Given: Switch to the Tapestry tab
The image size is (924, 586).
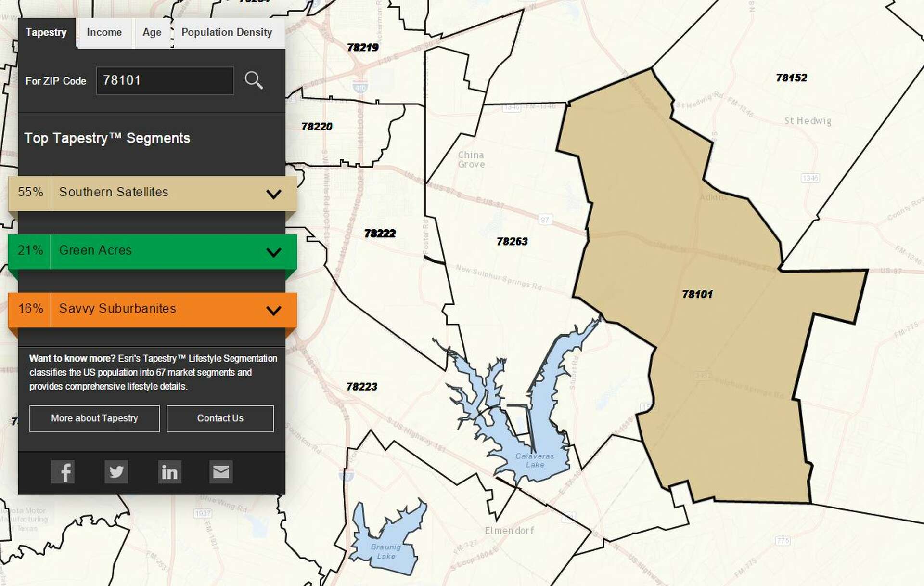Looking at the screenshot, I should click(x=46, y=33).
